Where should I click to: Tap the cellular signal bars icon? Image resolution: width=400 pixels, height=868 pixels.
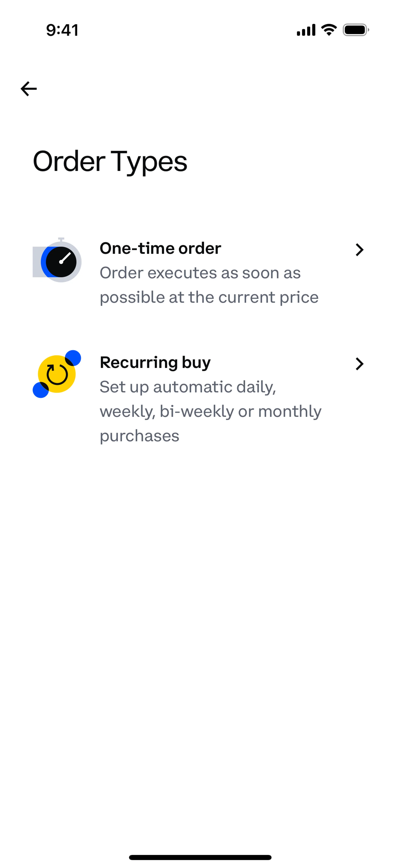(x=306, y=30)
